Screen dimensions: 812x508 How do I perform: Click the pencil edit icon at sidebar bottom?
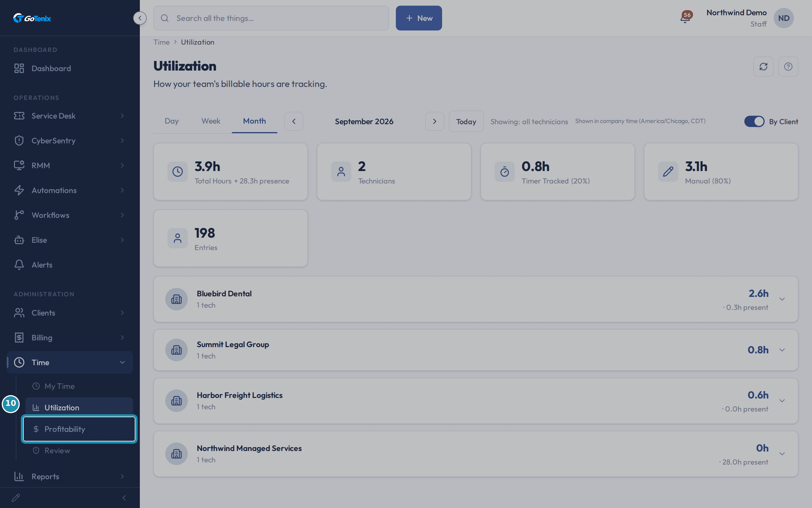click(x=16, y=498)
